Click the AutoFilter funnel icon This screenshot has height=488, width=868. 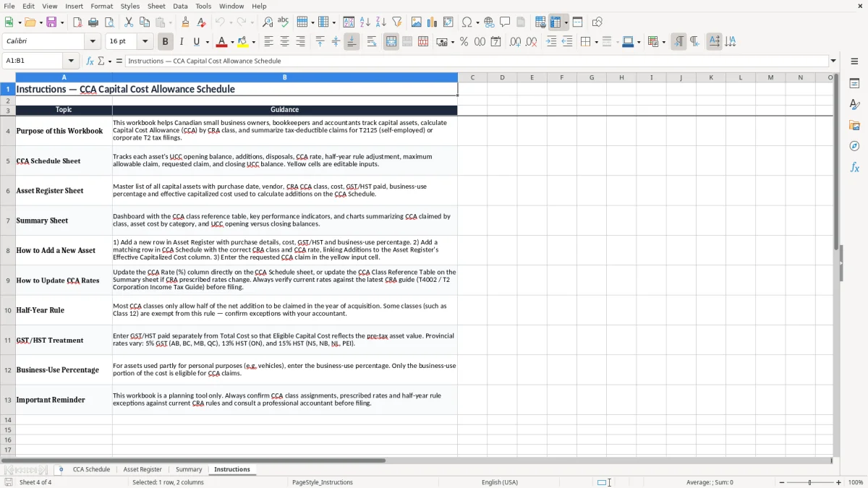click(x=396, y=22)
